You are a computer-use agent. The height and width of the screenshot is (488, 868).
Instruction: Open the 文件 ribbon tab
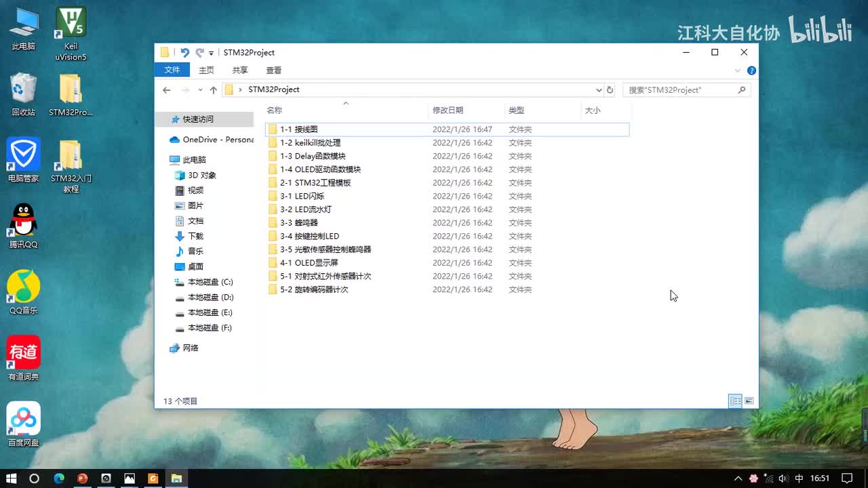pyautogui.click(x=172, y=70)
